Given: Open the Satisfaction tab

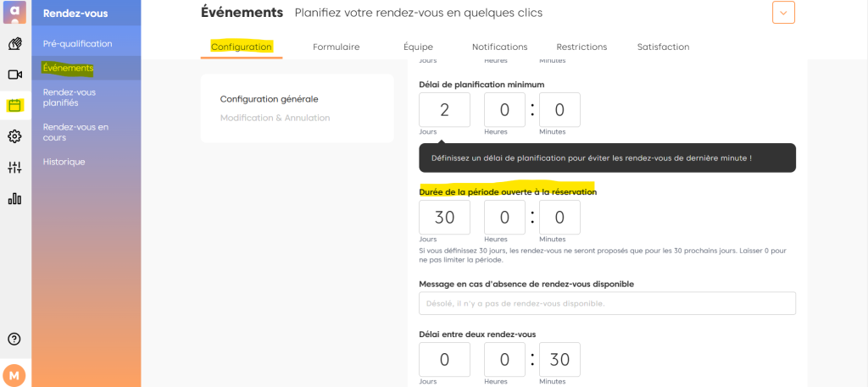Looking at the screenshot, I should pyautogui.click(x=663, y=47).
